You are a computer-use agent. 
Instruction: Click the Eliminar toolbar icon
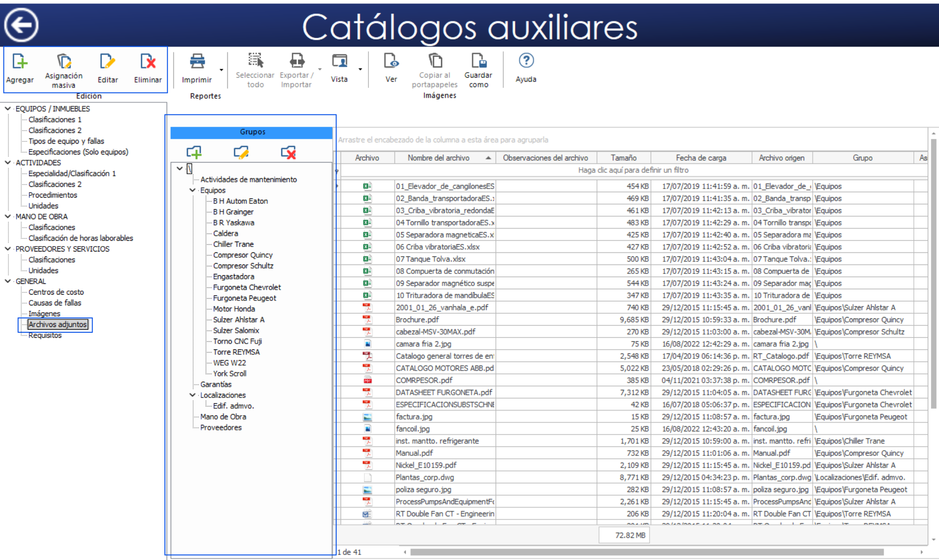(148, 62)
